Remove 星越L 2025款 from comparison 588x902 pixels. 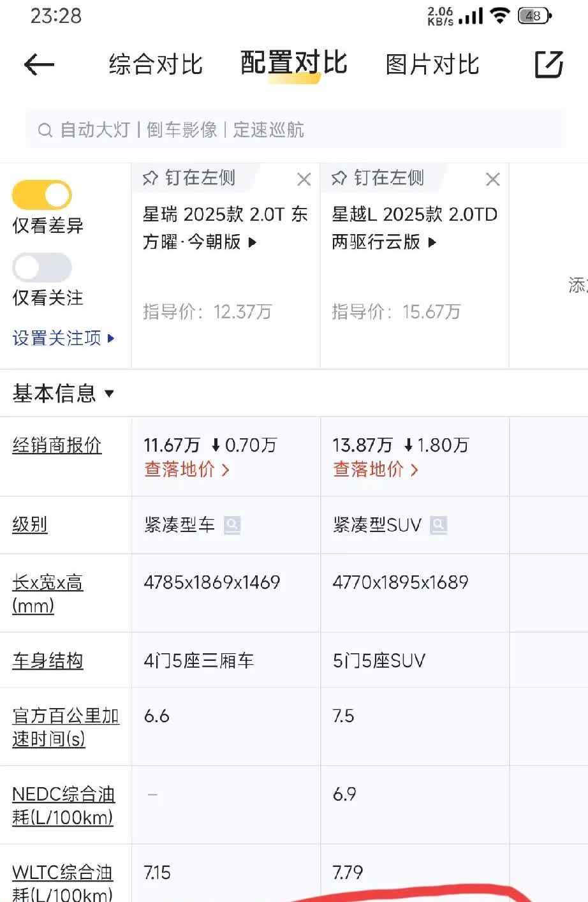492,179
